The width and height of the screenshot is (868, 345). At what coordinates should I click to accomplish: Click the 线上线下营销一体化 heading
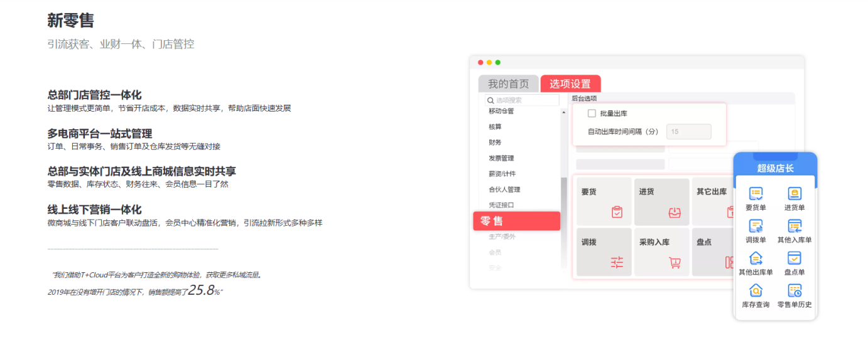[95, 210]
